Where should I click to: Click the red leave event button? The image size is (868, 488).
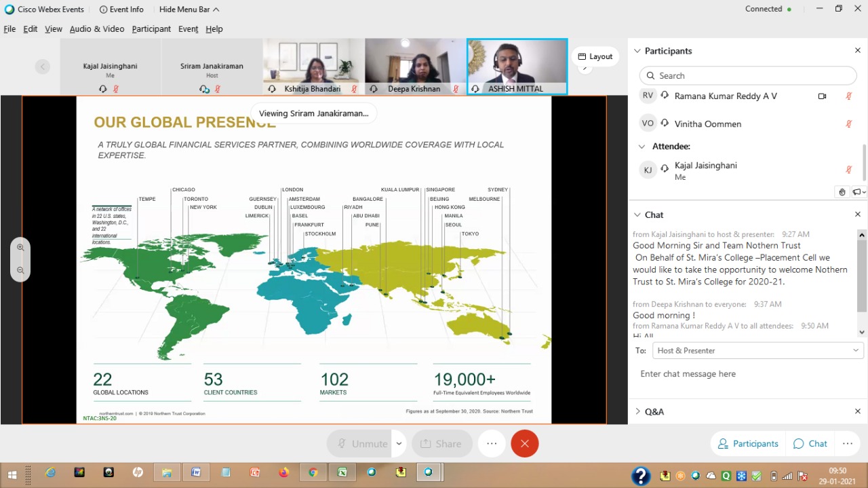point(524,443)
